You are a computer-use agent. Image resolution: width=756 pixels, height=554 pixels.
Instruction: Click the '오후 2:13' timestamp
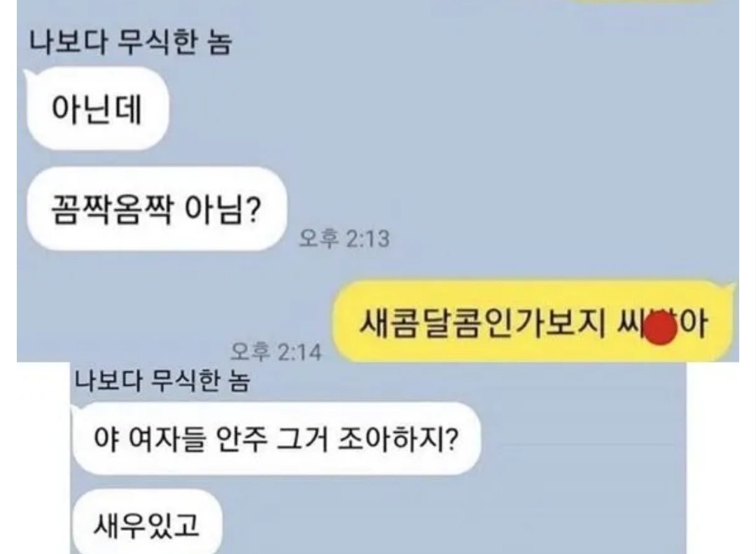[344, 238]
